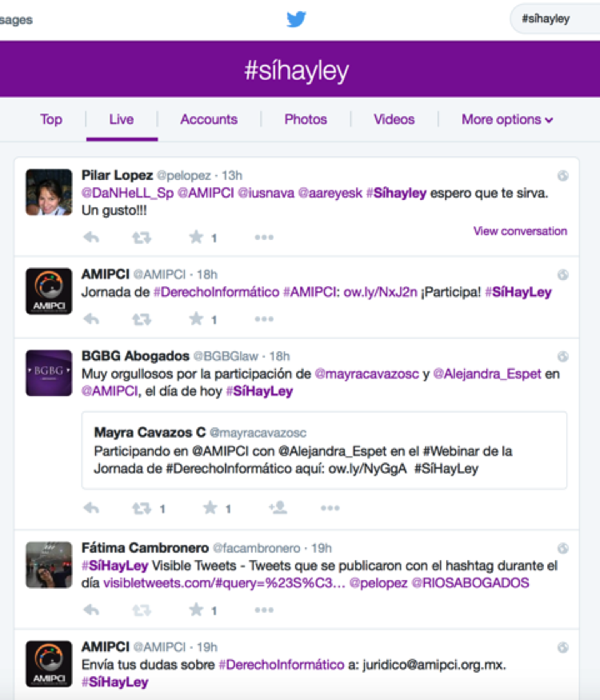Viewport: 600px width, 700px height.
Task: Follow via add-user icon on BGBG tweet
Action: [278, 507]
